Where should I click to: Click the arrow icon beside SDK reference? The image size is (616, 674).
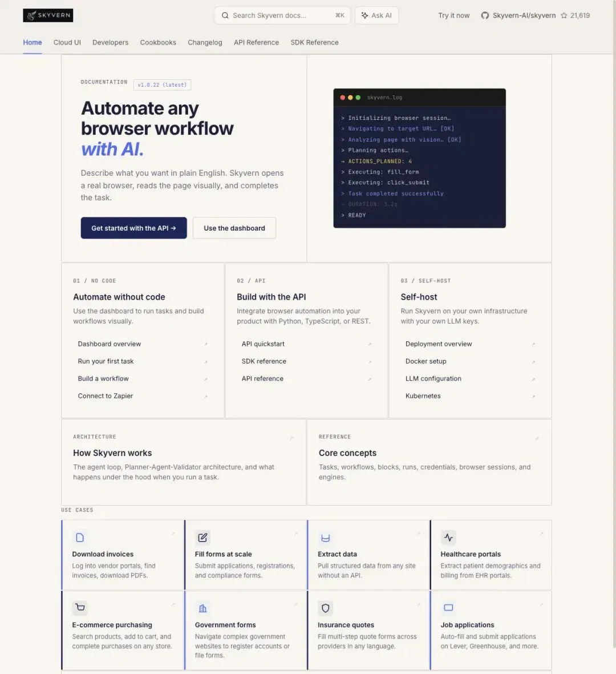coord(370,362)
